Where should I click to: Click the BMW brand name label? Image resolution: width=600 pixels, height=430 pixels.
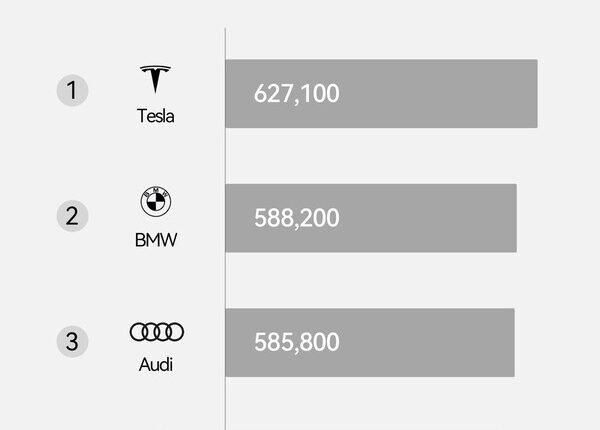tap(155, 240)
